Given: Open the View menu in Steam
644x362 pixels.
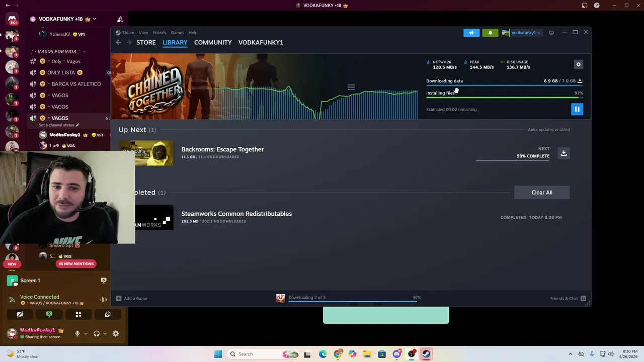Looking at the screenshot, I should pyautogui.click(x=143, y=33).
